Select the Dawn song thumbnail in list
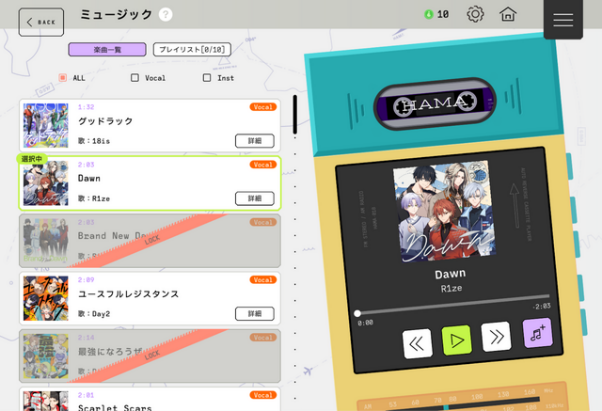This screenshot has height=411, width=602. (x=46, y=183)
